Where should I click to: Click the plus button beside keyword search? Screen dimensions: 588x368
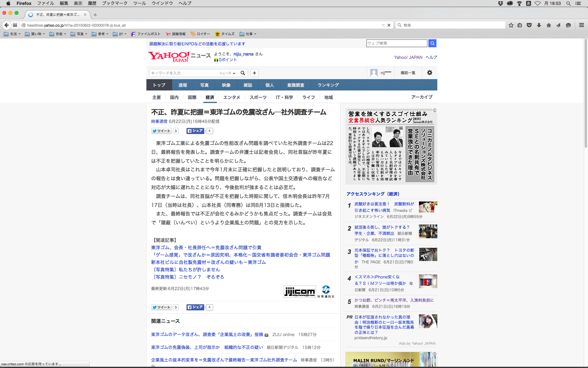[x=254, y=73]
